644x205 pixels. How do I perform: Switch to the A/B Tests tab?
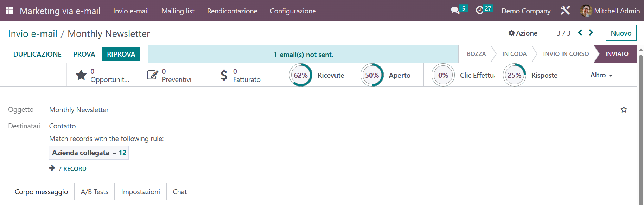point(95,192)
